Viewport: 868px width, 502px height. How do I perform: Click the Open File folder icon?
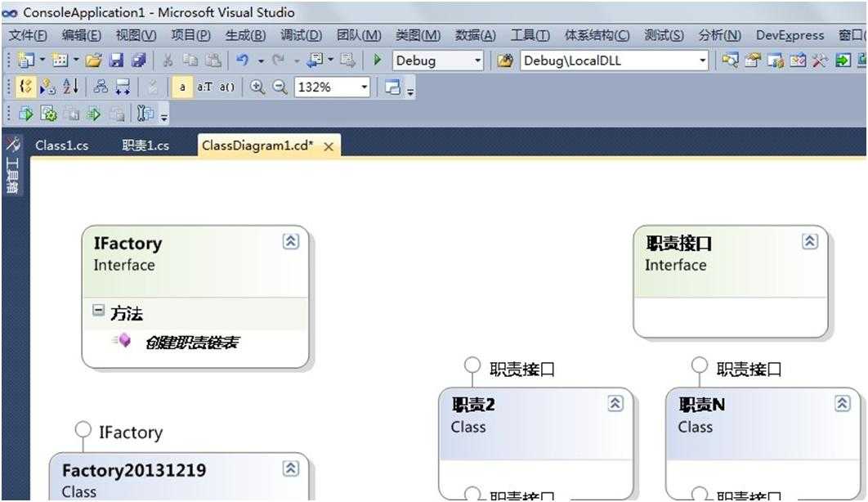tap(93, 60)
